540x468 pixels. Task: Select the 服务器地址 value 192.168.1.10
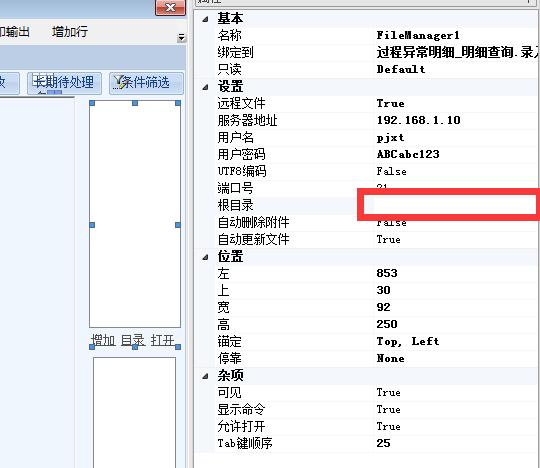coord(418,120)
